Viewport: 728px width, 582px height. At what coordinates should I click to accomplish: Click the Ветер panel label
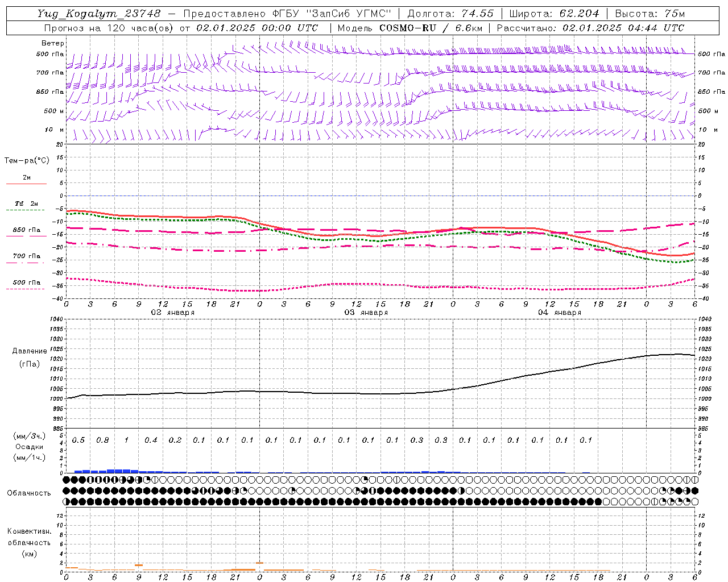pos(52,43)
